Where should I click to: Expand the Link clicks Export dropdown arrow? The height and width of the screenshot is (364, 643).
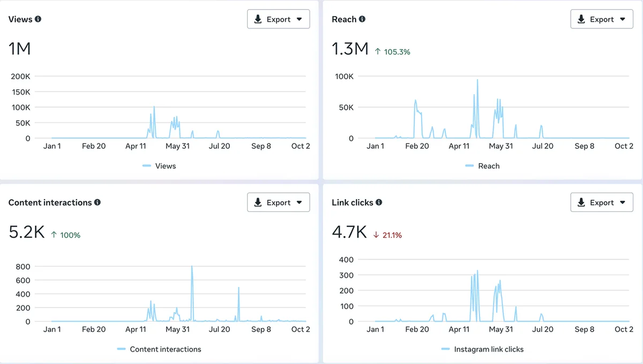pos(623,202)
